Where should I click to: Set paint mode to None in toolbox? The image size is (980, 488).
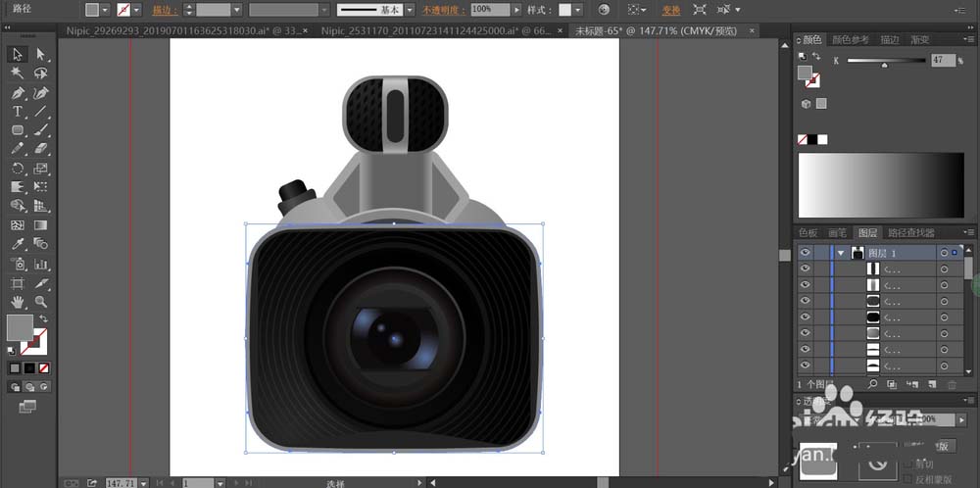44,368
